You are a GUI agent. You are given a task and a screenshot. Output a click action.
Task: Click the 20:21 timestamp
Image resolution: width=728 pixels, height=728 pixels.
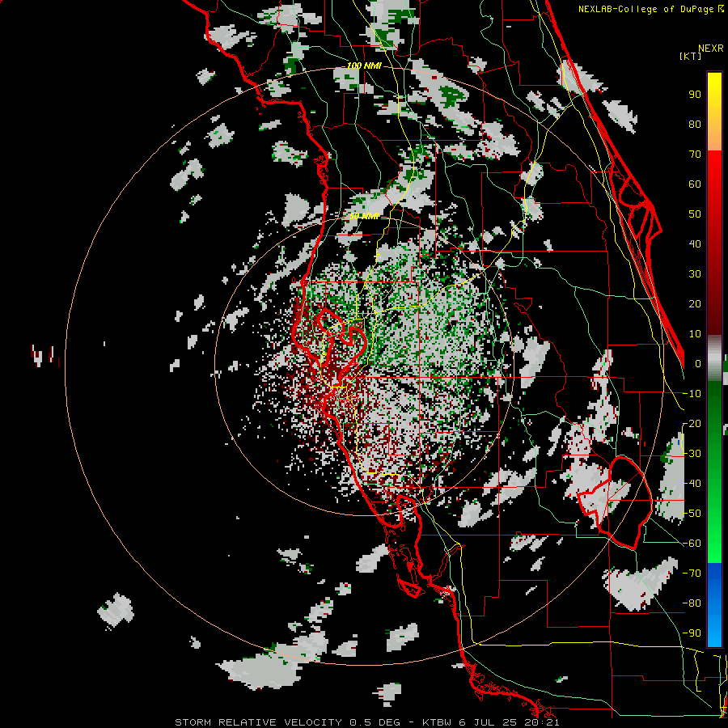pyautogui.click(x=543, y=722)
